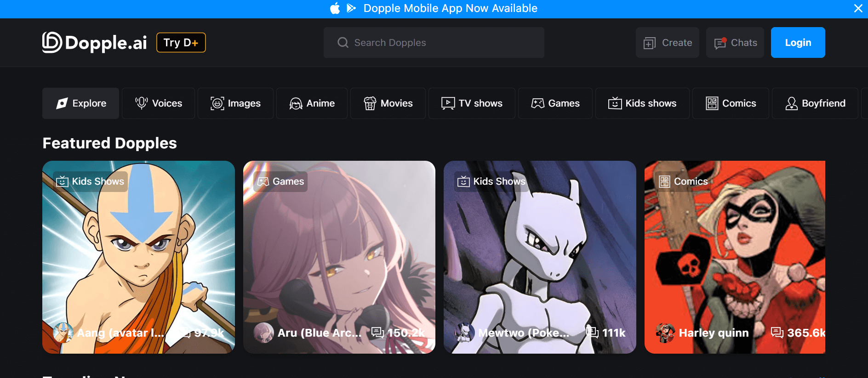The image size is (868, 378).
Task: Click the Harley quinn name text
Action: tap(714, 333)
